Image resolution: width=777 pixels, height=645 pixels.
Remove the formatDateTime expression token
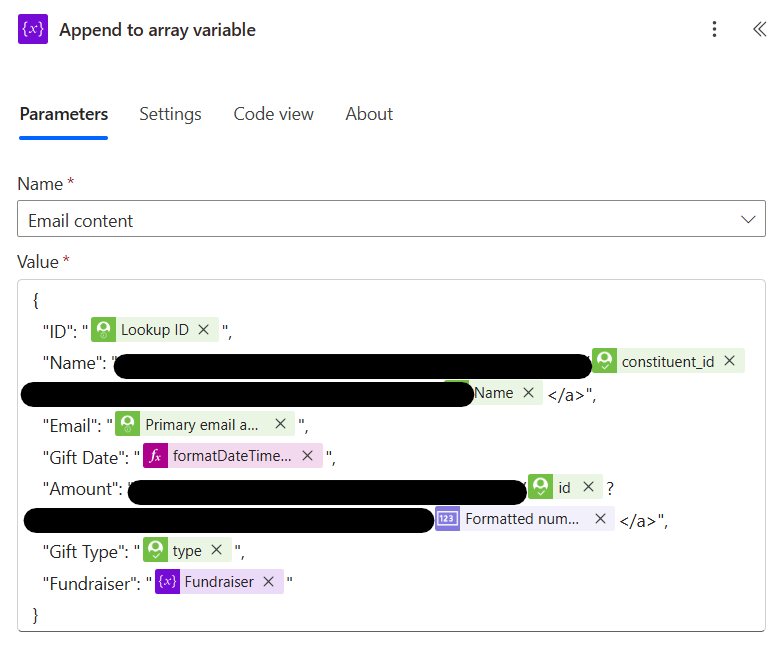(x=308, y=455)
